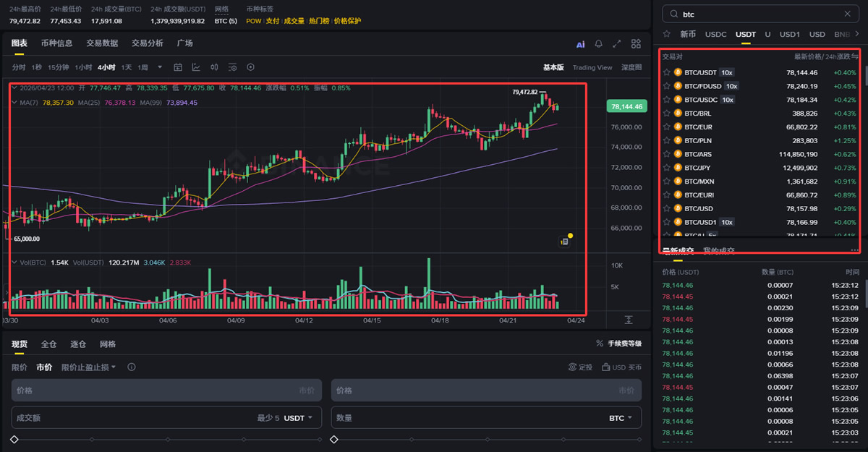Click the left 成交额 percentage slider handle
This screenshot has width=868, height=452.
coord(13,440)
